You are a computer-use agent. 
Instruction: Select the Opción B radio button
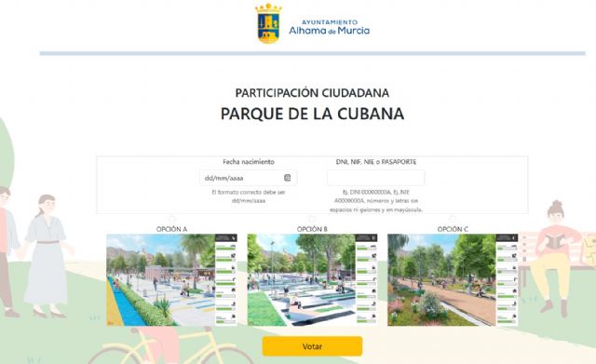tap(312, 219)
